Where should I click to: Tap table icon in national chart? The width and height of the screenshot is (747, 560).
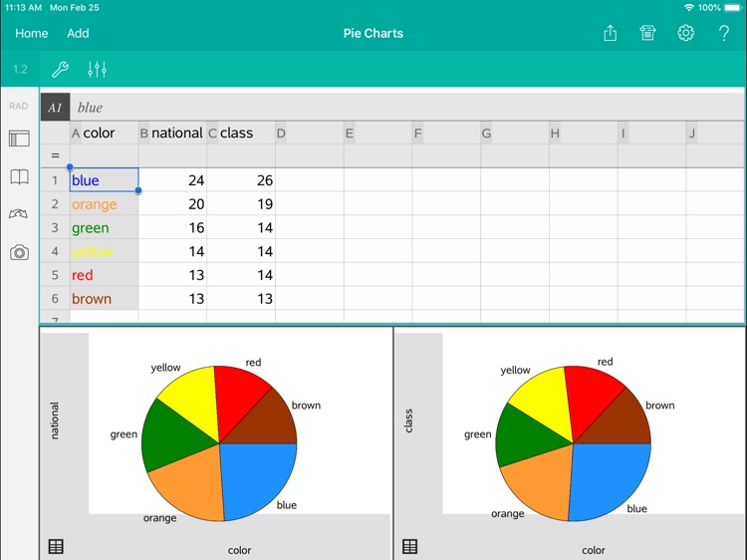[x=56, y=546]
